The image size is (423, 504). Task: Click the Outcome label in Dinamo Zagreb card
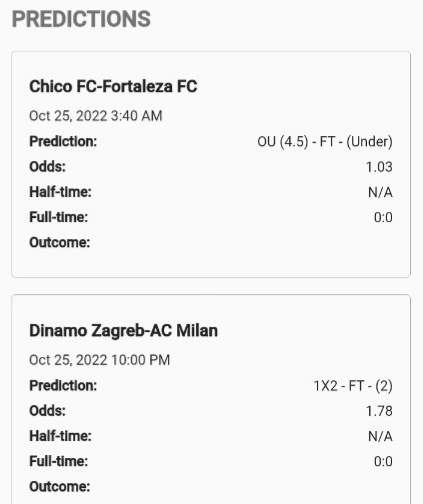[x=60, y=487]
